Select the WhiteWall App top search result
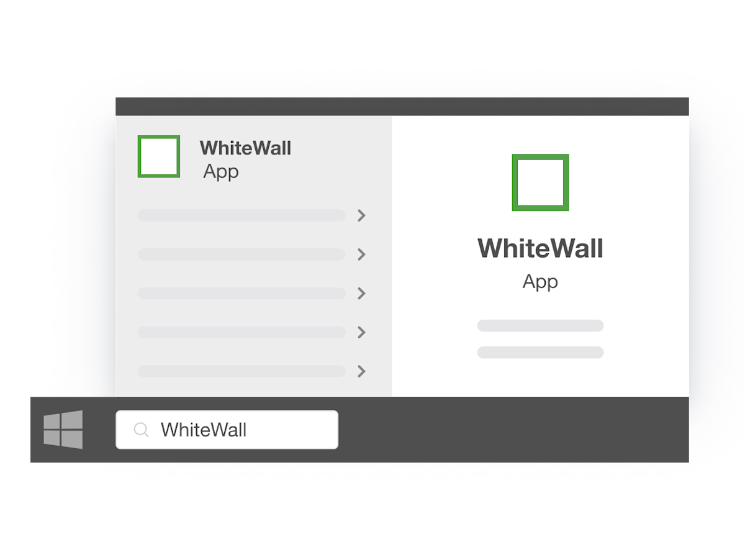The image size is (745, 560). click(245, 159)
